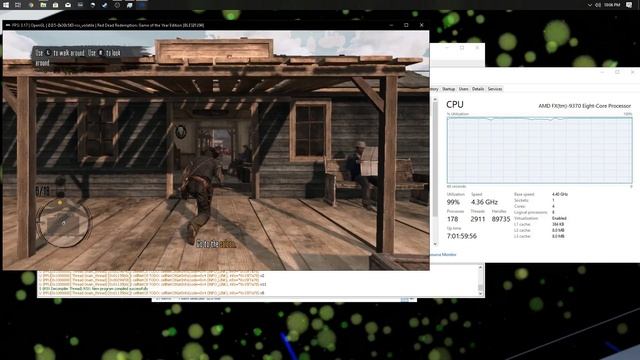Viewport: 640px width, 360px height.
Task: Open the Store icon in the taskbar
Action: [x=56, y=5]
